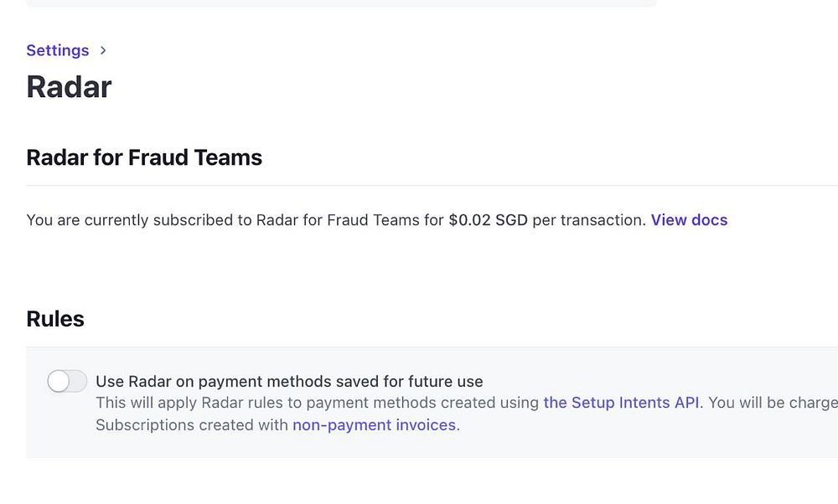Click the white card edge at page top
The width and height of the screenshot is (838, 504).
tap(335, 3)
